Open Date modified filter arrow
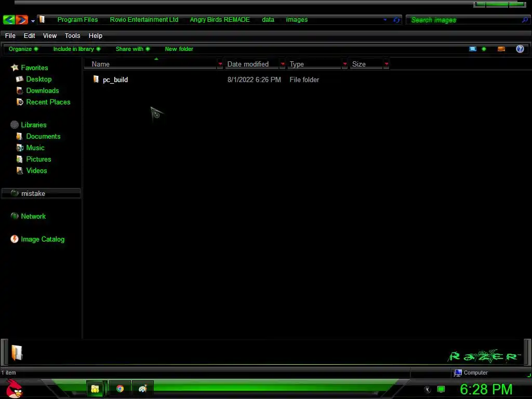 (283, 64)
